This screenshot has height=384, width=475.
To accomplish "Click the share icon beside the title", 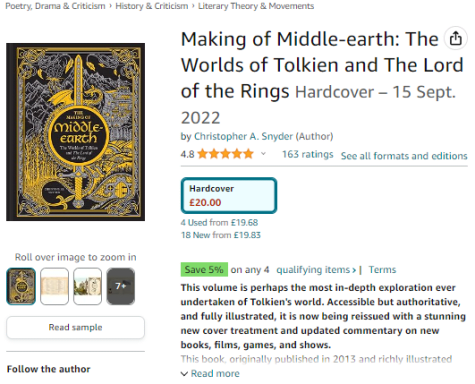I will click(x=456, y=38).
